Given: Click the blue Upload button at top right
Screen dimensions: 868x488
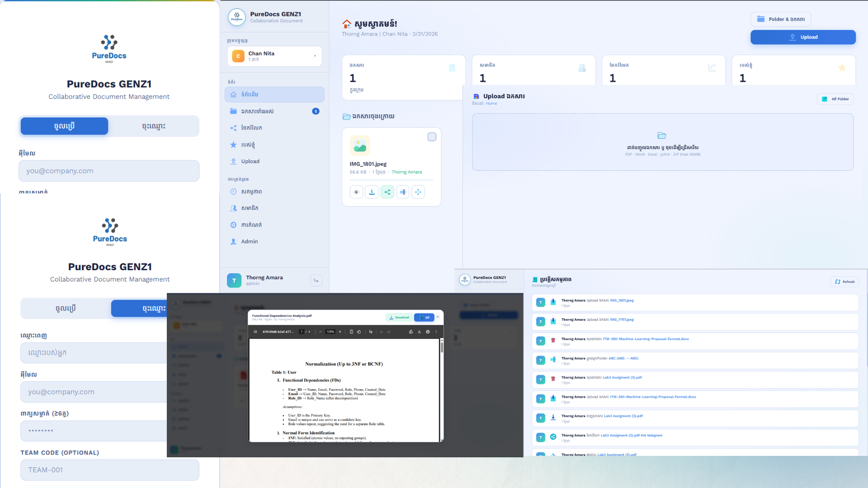Looking at the screenshot, I should (803, 37).
